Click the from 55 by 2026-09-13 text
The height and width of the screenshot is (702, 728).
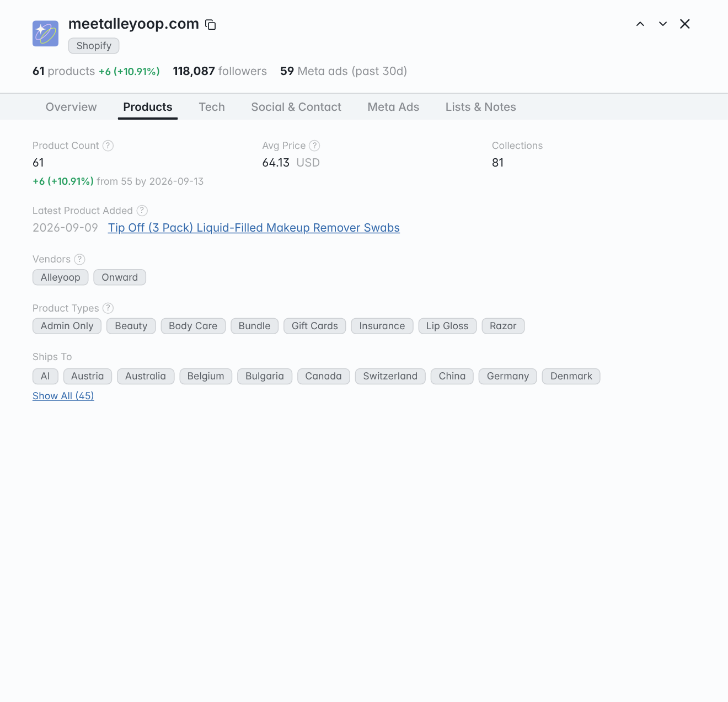[150, 181]
